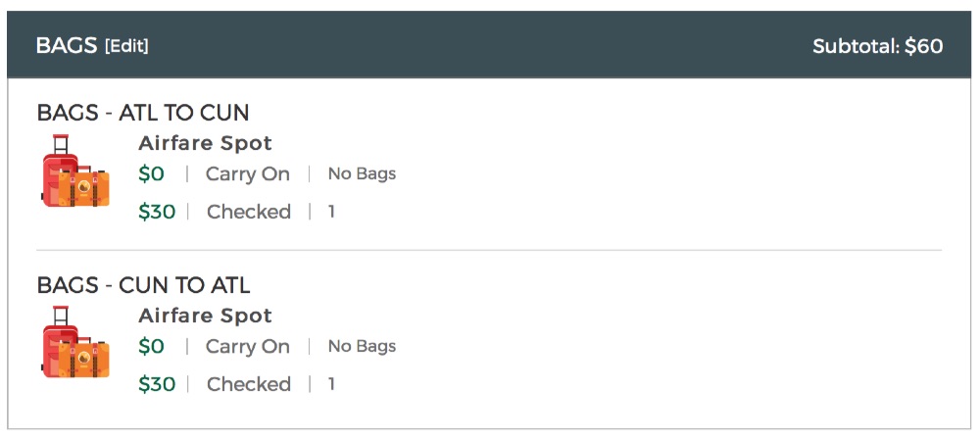This screenshot has height=438, width=980.
Task: Click the luggage icon for CUN to ATL
Action: tap(75, 343)
